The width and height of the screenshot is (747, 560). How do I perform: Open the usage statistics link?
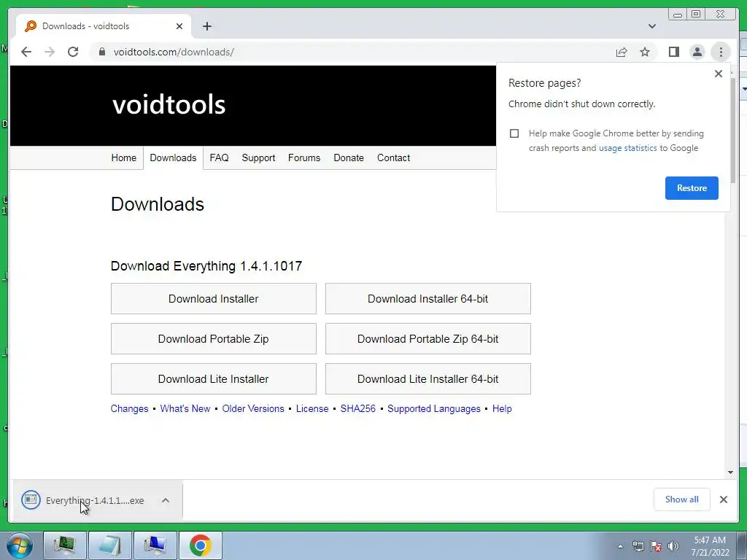point(627,148)
